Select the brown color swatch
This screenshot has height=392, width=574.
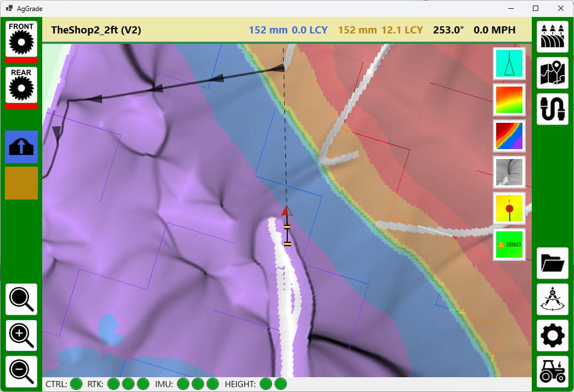(21, 183)
